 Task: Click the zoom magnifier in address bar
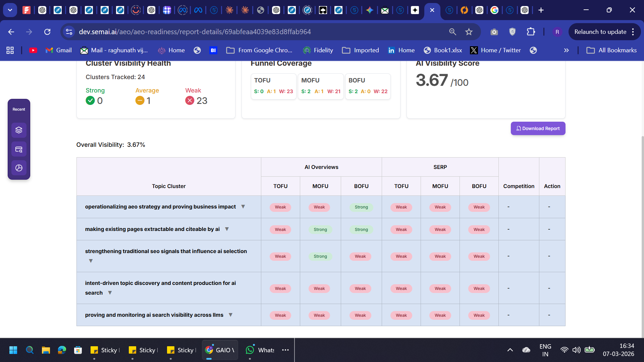(452, 32)
